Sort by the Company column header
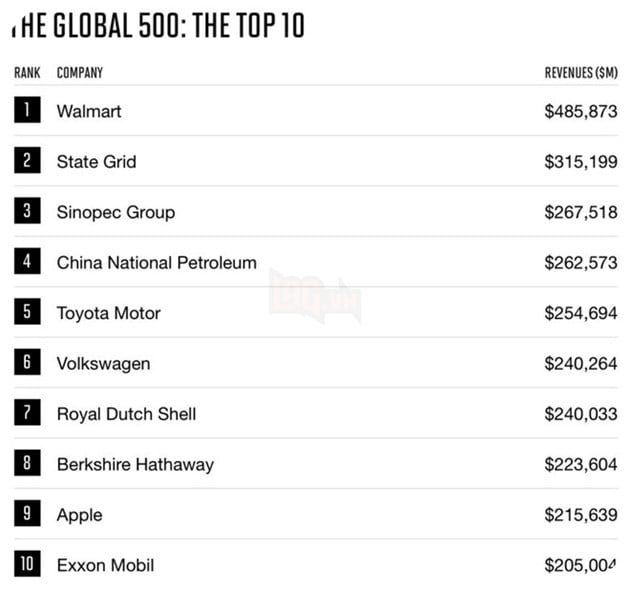Screen dimensions: 630x591 [80, 73]
